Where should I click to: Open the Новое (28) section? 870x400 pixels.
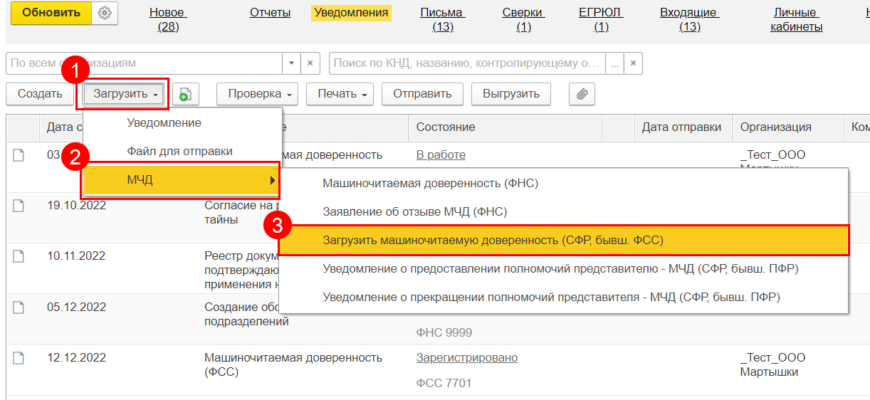[168, 20]
